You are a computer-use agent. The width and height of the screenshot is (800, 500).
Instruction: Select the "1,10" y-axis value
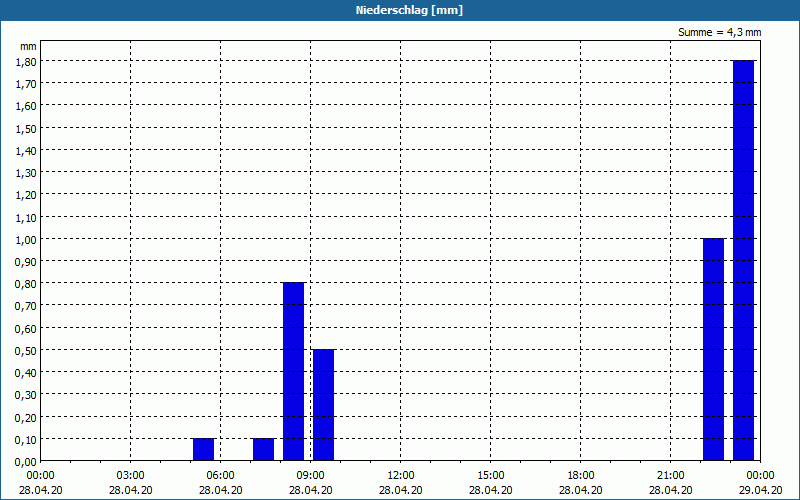point(26,217)
